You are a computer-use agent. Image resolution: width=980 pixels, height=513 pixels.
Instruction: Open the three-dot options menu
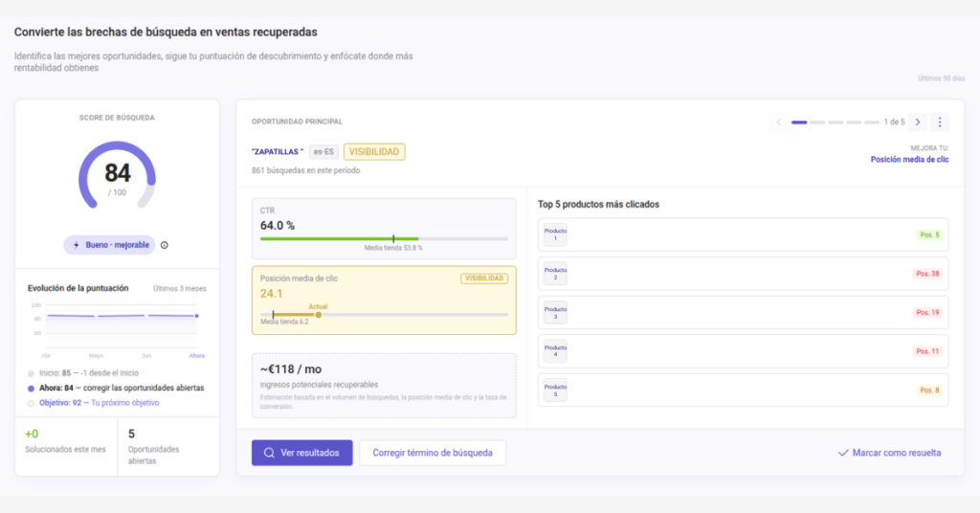coord(939,122)
